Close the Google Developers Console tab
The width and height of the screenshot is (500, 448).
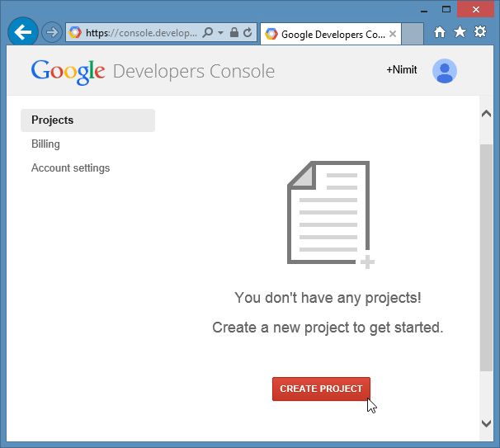tap(393, 34)
